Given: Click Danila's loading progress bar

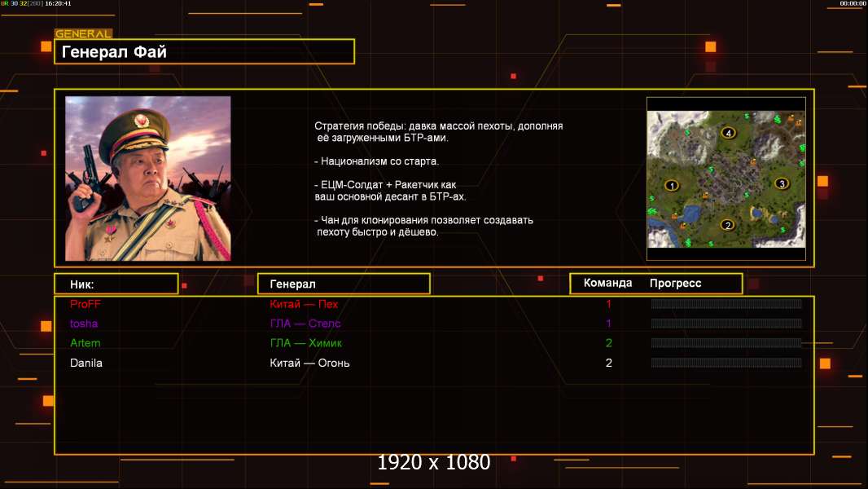Looking at the screenshot, I should click(x=726, y=363).
